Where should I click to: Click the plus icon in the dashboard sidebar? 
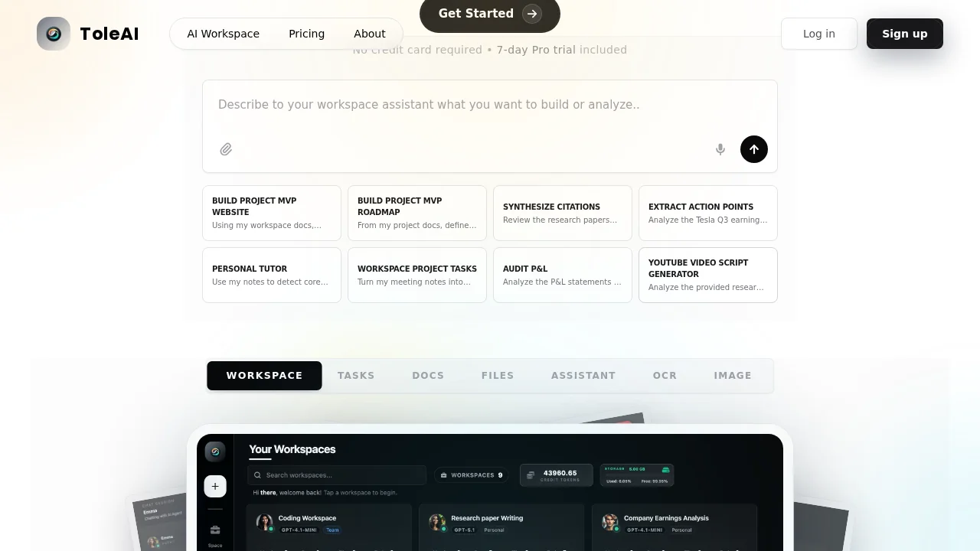pyautogui.click(x=215, y=486)
